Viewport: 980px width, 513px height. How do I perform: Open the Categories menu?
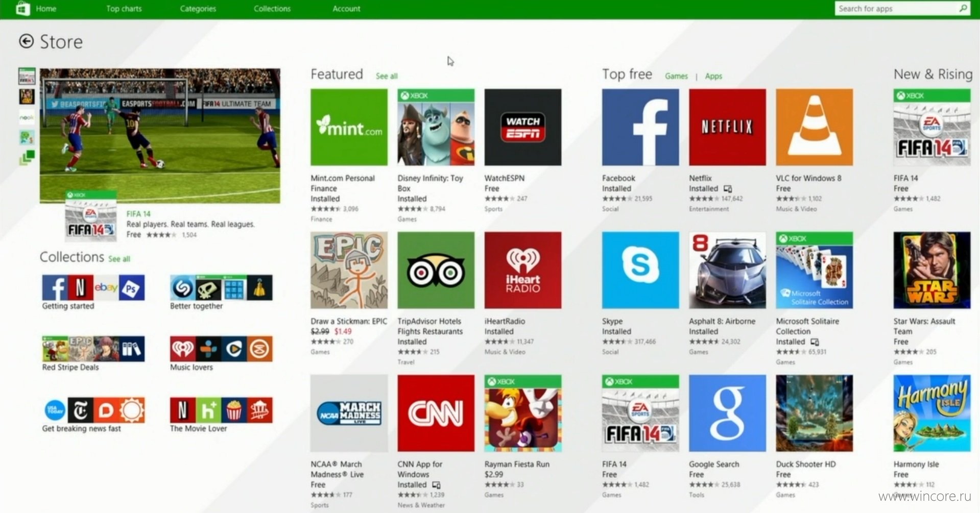tap(198, 9)
